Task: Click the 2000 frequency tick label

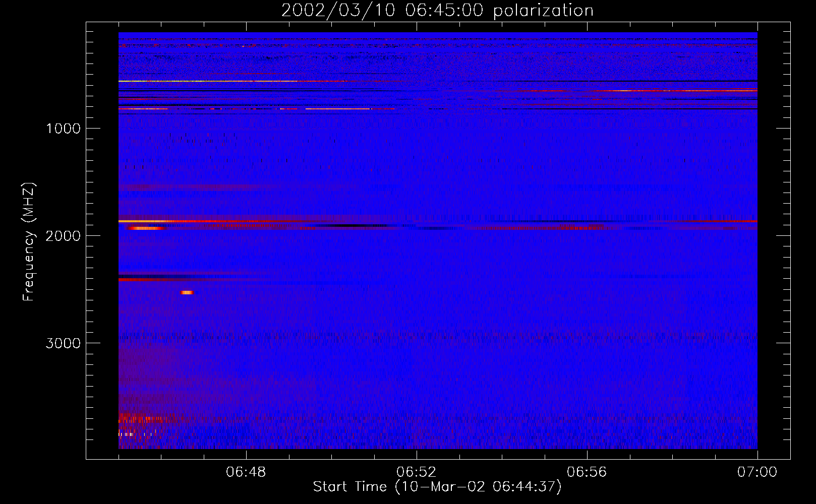Action: (63, 236)
